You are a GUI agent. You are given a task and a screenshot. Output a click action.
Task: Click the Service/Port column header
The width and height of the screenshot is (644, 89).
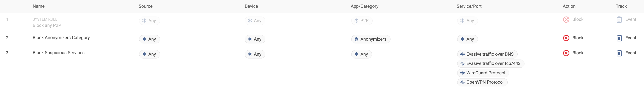[469, 6]
